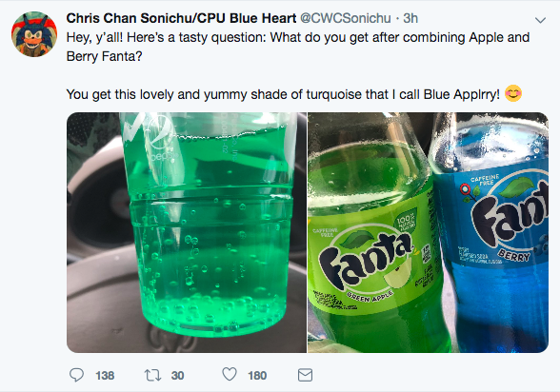
Task: Click the 30 retweets count
Action: click(x=177, y=375)
